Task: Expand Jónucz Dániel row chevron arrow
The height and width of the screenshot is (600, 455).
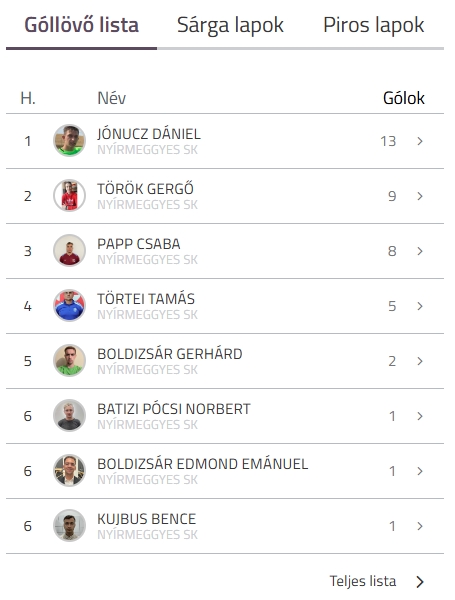Action: (x=420, y=141)
